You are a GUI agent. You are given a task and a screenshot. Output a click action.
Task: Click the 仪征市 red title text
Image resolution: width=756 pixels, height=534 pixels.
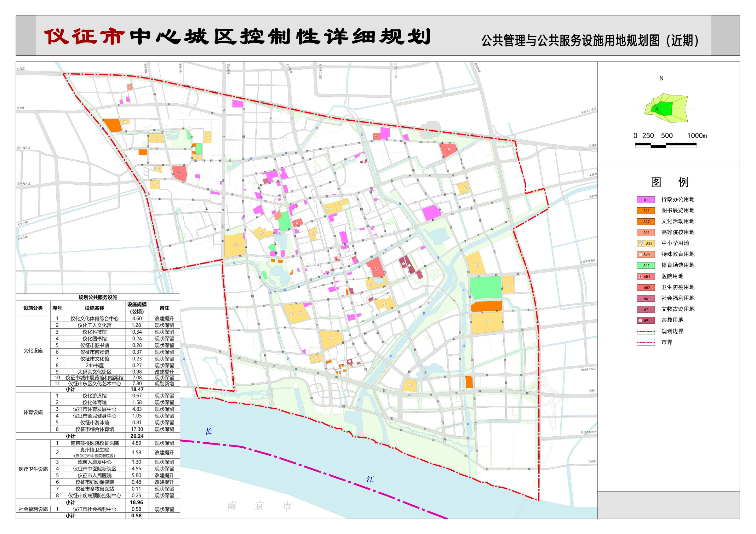(x=85, y=36)
